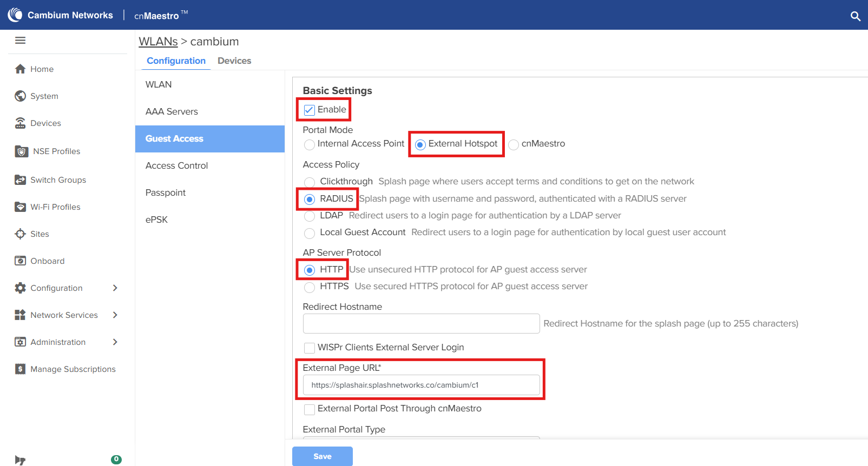Click the Network Services icon
The height and width of the screenshot is (466, 868).
(x=21, y=315)
